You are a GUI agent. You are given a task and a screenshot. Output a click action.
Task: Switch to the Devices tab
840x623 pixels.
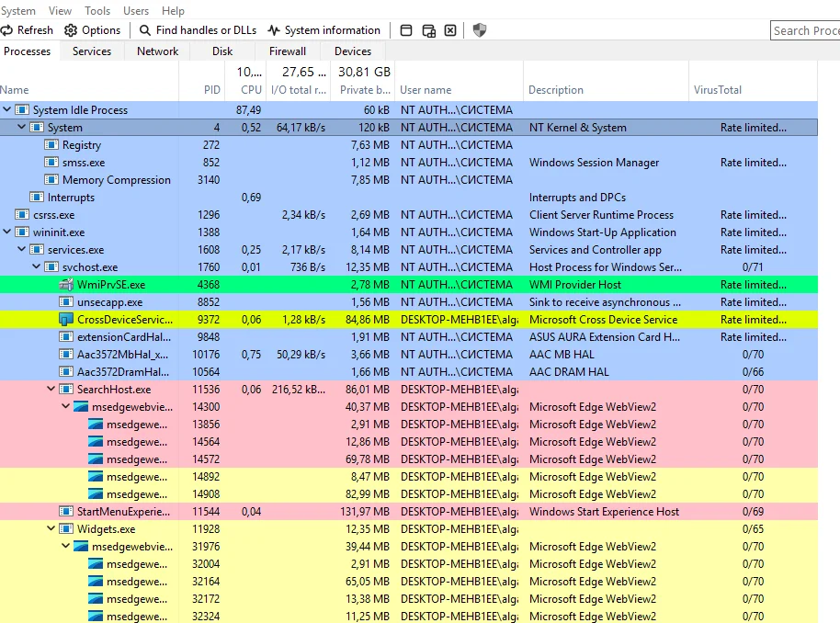[x=353, y=51]
